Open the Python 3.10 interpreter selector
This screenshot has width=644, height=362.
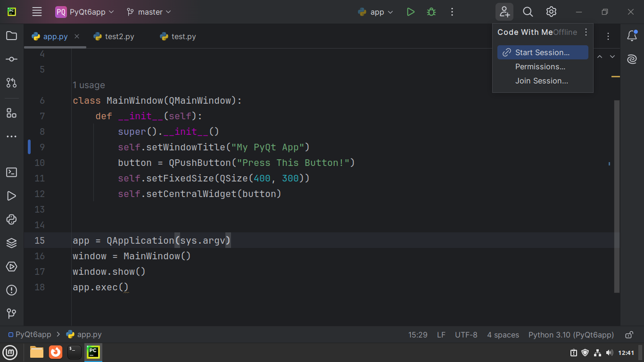[x=571, y=335]
